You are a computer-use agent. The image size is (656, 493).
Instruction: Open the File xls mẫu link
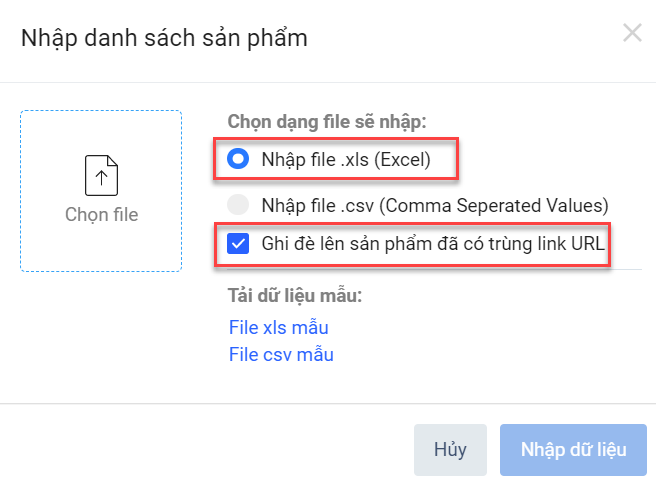pyautogui.click(x=278, y=327)
